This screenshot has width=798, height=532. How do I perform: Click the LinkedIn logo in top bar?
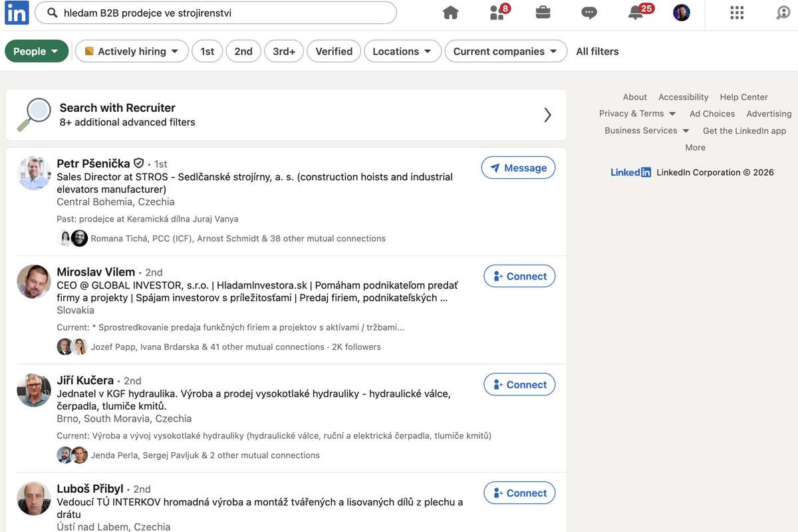coord(17,13)
